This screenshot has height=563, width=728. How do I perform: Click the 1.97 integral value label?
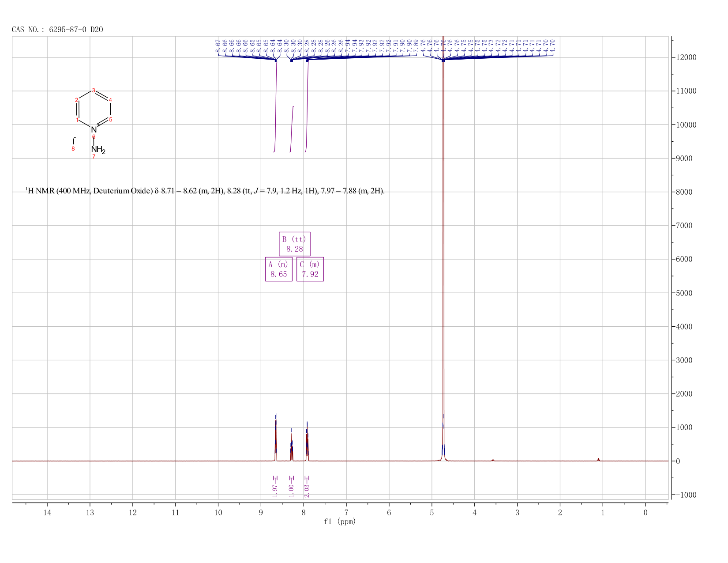[275, 490]
